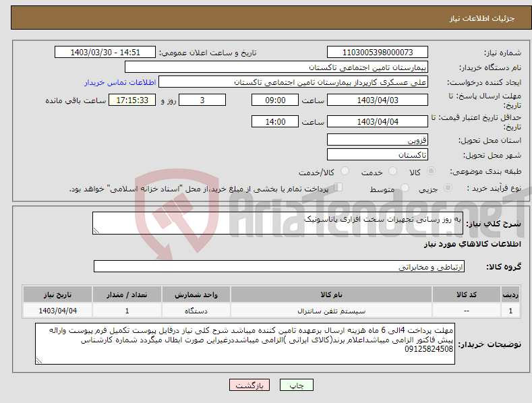The width and height of the screenshot is (532, 403).
Task: Click the general need description textarea
Action: click(x=278, y=223)
